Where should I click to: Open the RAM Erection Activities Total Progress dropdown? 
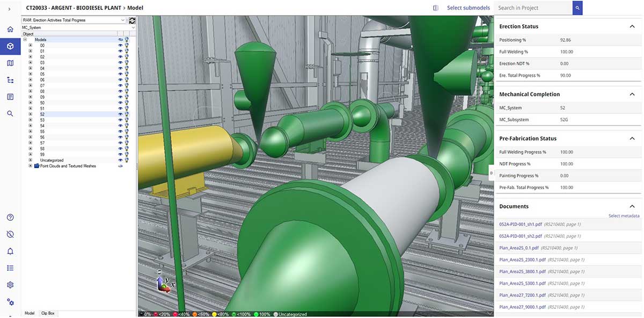[74, 20]
